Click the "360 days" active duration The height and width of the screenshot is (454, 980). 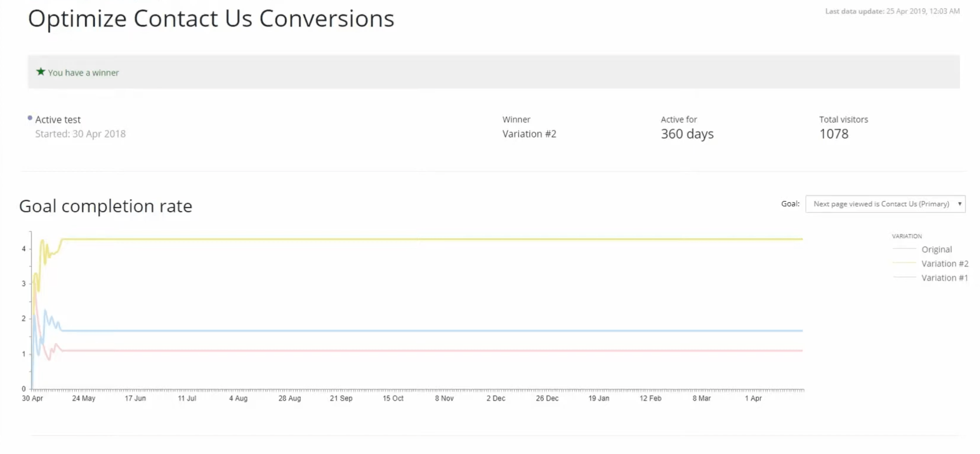687,134
